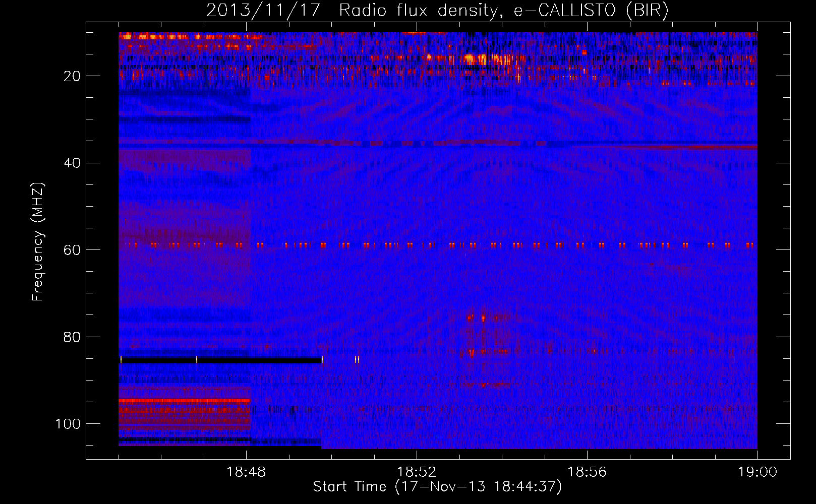Click the 60 MHz frequency tick label
This screenshot has width=816, height=504.
pyautogui.click(x=73, y=250)
